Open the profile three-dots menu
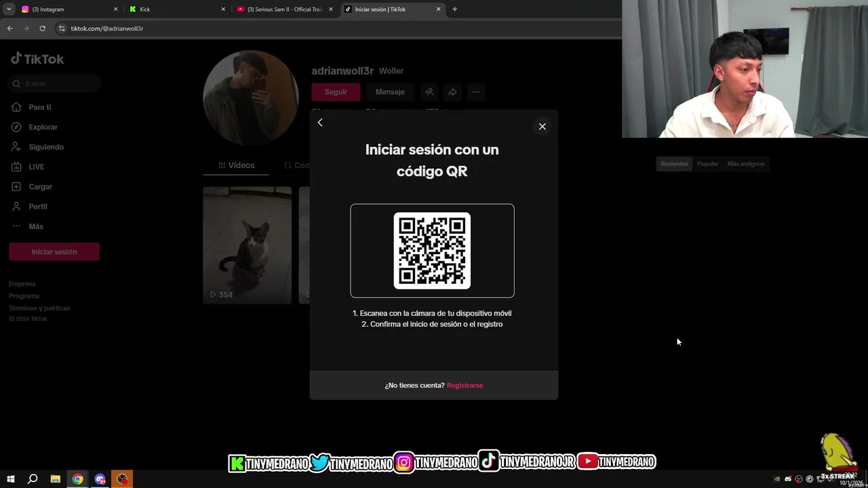868x488 pixels. point(476,91)
